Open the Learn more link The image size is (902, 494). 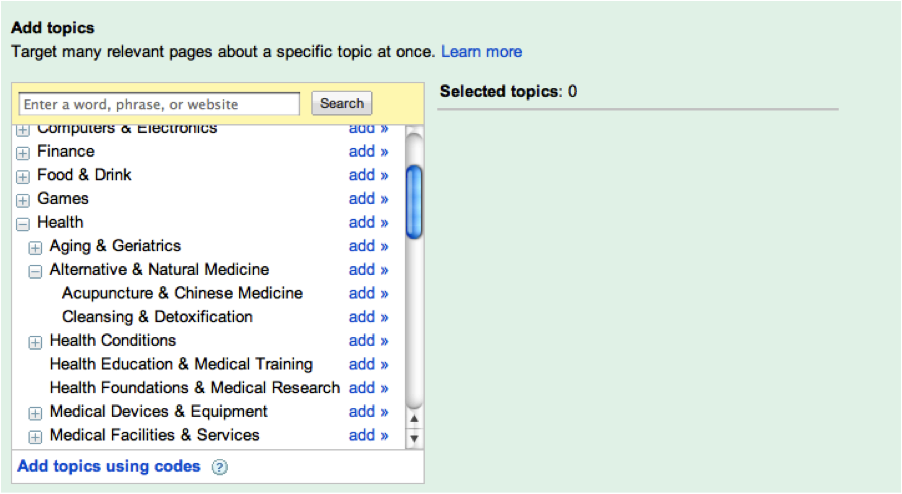tap(481, 52)
